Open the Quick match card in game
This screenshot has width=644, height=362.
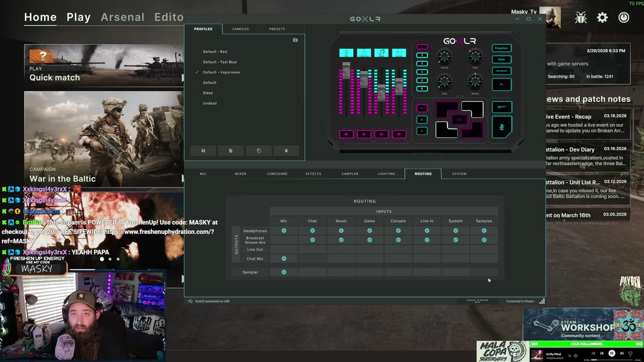pos(104,66)
